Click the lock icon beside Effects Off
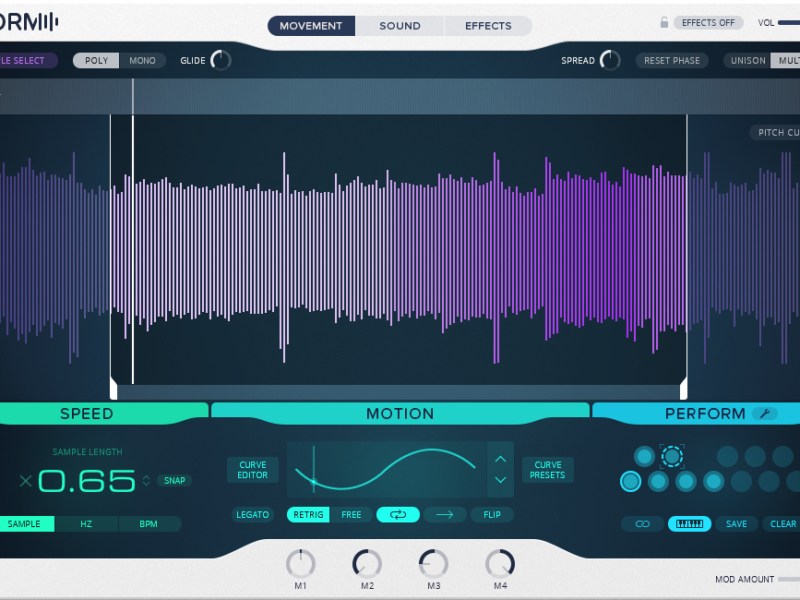This screenshot has width=800, height=600. [664, 23]
